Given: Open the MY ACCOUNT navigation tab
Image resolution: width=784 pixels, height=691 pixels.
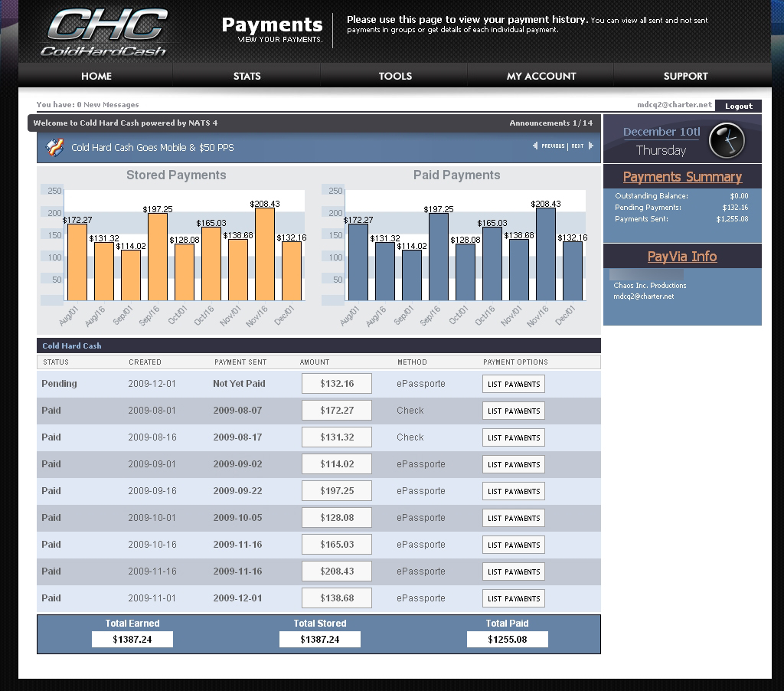Looking at the screenshot, I should tap(541, 76).
